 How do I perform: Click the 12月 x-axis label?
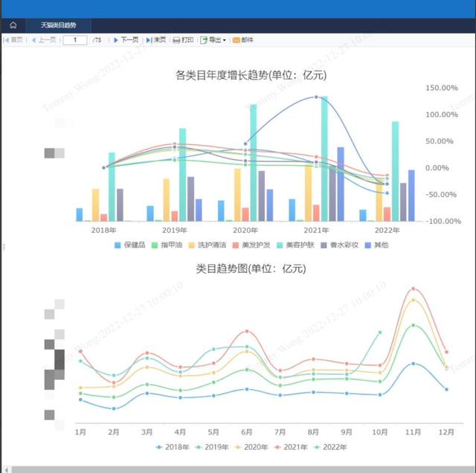coord(446,431)
